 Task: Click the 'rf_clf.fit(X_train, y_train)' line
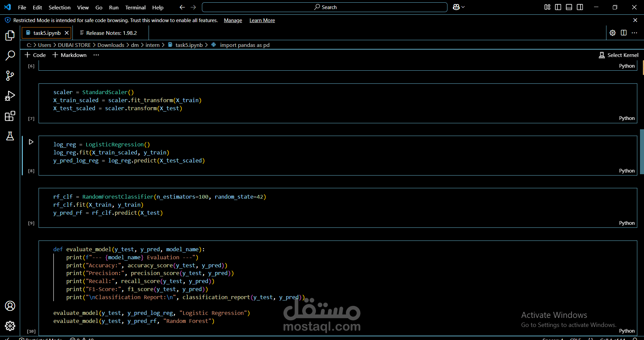coord(98,205)
